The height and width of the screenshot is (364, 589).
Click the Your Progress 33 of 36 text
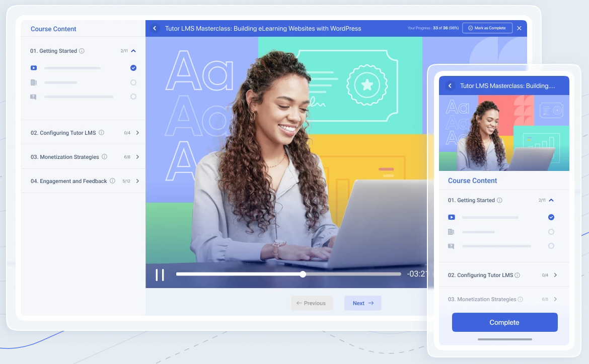[433, 28]
